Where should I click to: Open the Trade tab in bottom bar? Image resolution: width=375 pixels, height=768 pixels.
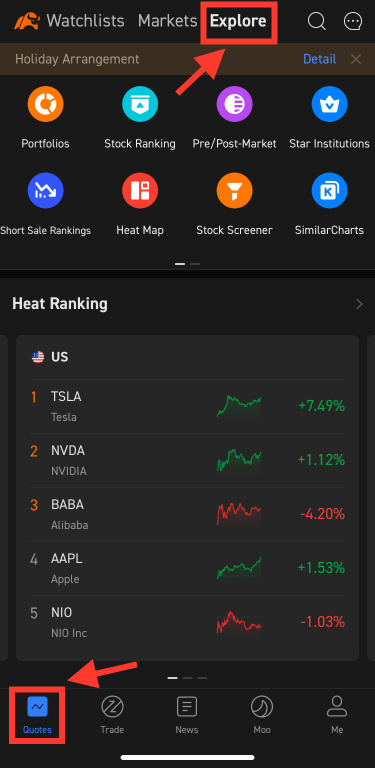click(112, 716)
